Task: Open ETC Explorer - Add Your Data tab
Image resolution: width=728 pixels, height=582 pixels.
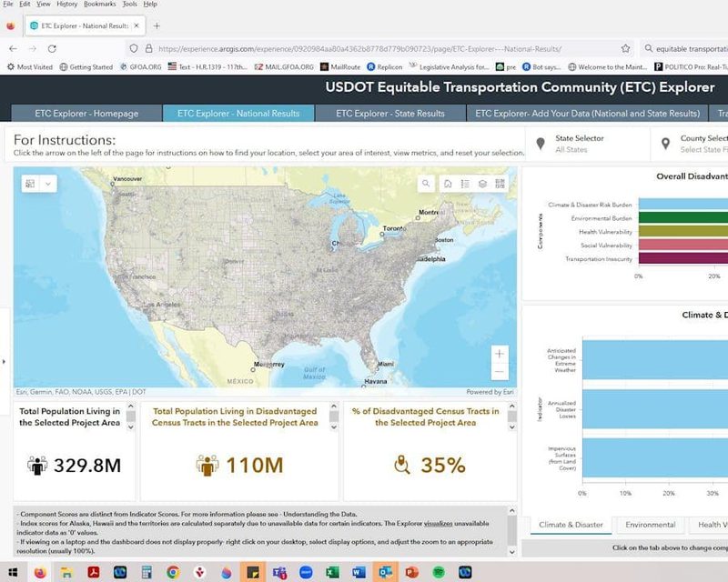Action: (x=587, y=114)
